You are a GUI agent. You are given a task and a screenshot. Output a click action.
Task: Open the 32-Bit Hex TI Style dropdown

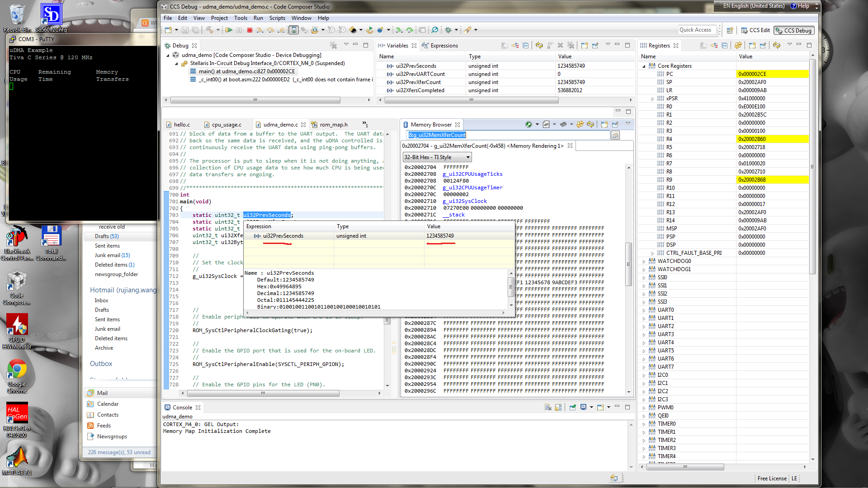[x=437, y=157]
